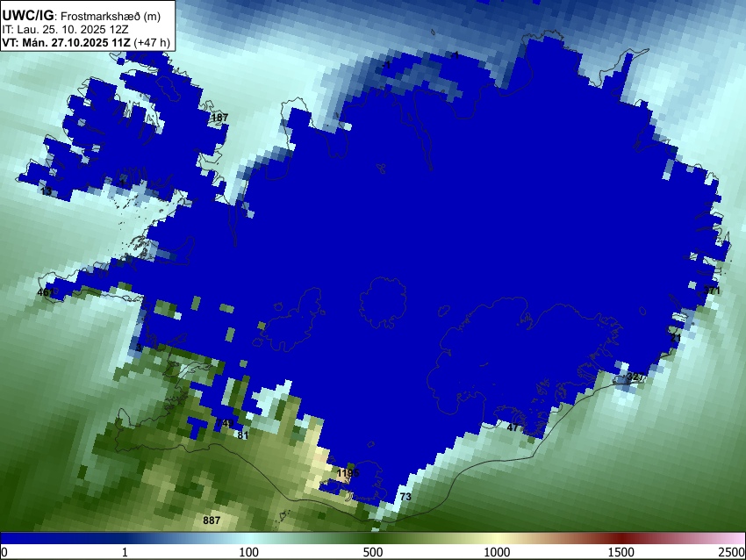The width and height of the screenshot is (746, 560).
Task: Click the map value 887
Action: (212, 521)
